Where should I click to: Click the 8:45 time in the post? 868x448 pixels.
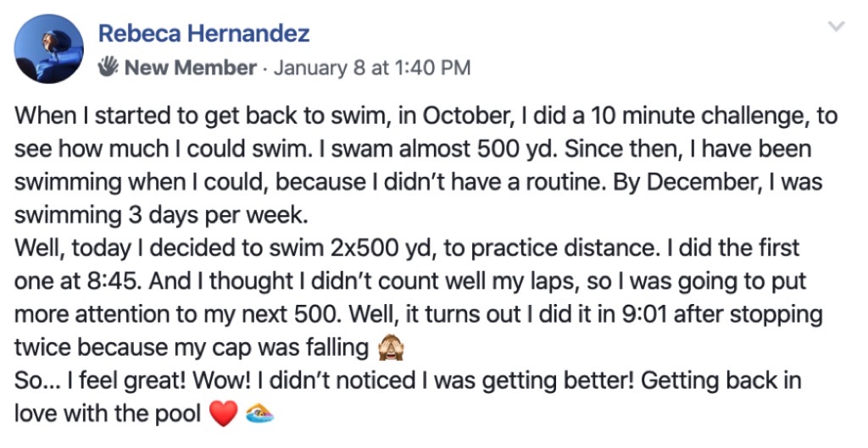pos(114,281)
